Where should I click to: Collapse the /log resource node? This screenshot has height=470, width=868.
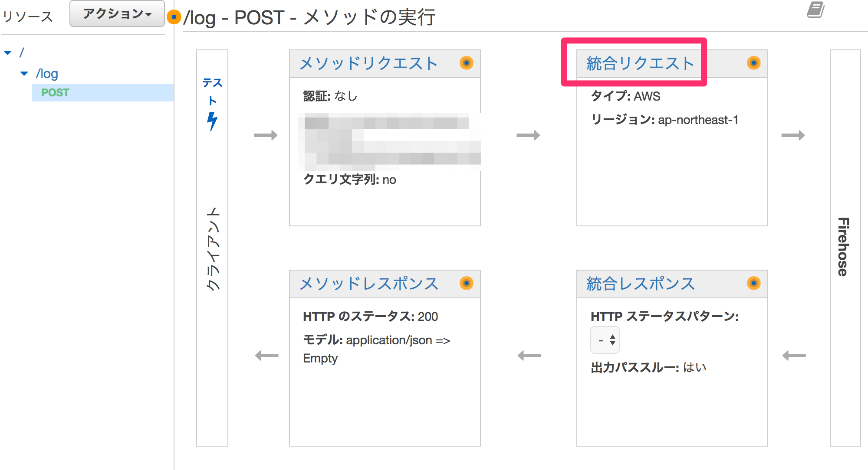24,74
